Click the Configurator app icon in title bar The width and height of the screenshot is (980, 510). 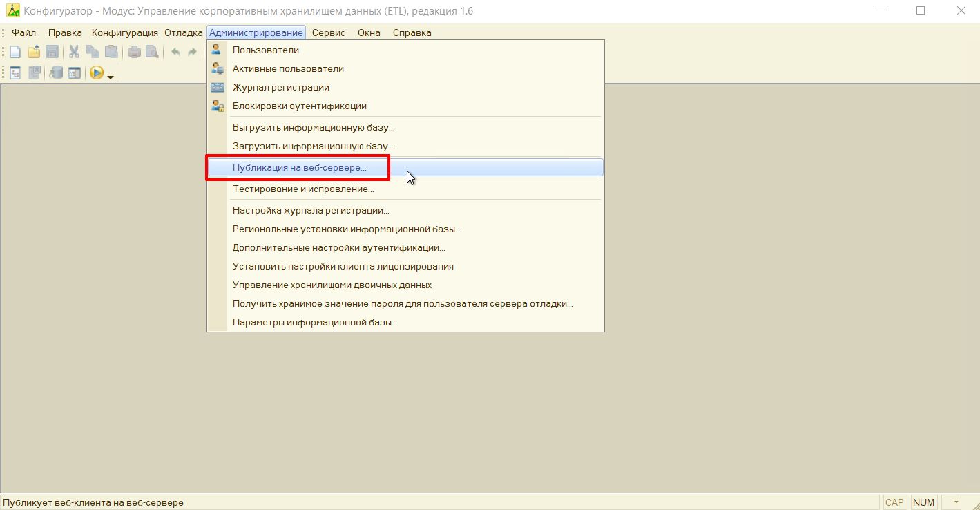12,11
